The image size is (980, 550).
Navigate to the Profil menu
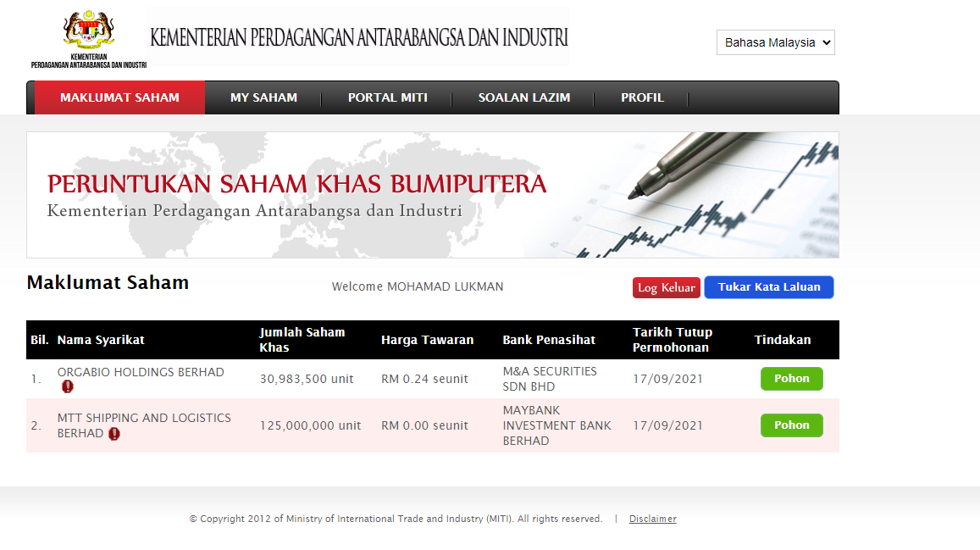pyautogui.click(x=642, y=97)
